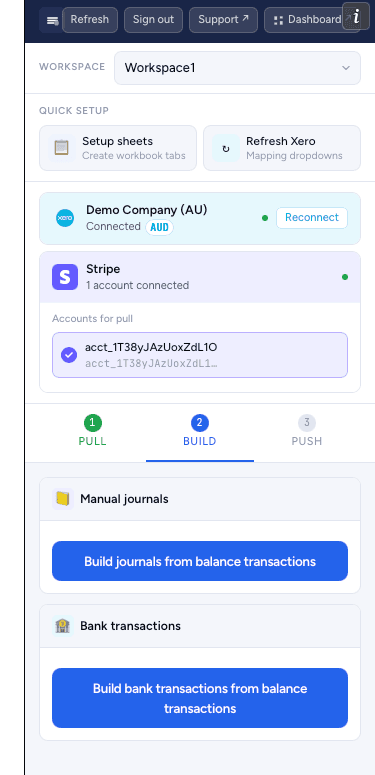
Task: Click the Sign out button
Action: [x=154, y=20]
